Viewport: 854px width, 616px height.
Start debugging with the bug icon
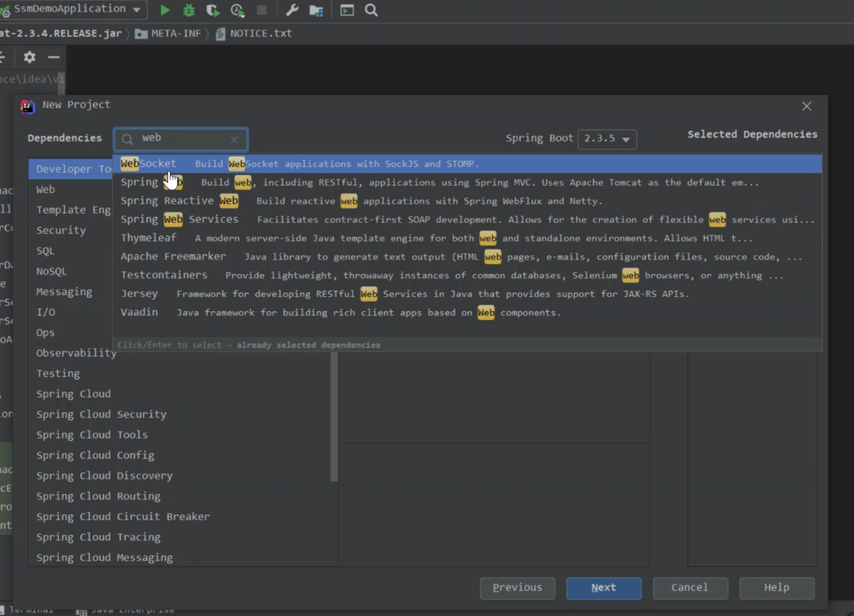[189, 10]
